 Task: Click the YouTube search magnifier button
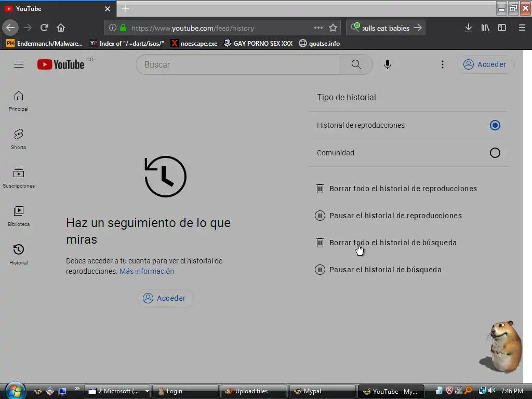pyautogui.click(x=356, y=64)
